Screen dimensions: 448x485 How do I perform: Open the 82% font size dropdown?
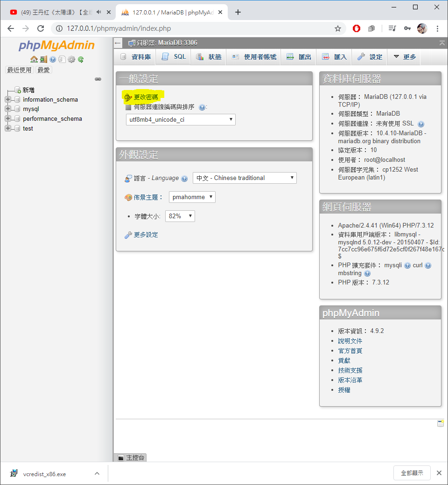[180, 216]
